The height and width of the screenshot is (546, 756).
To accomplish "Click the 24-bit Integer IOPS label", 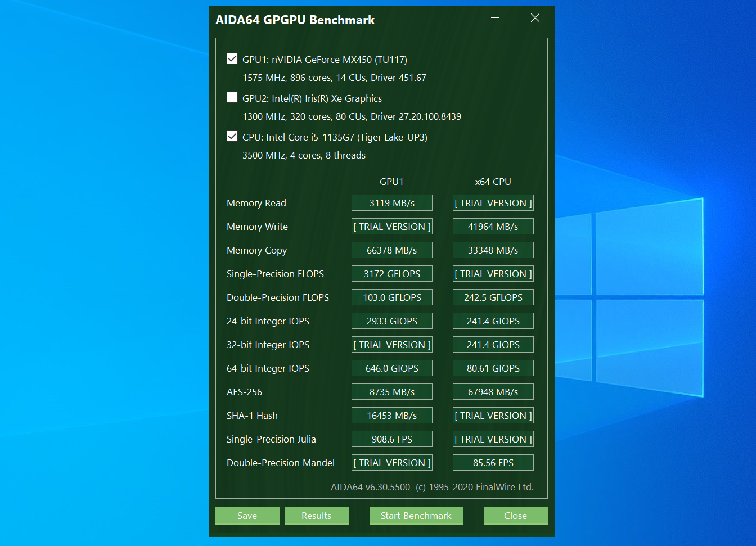I will click(268, 321).
